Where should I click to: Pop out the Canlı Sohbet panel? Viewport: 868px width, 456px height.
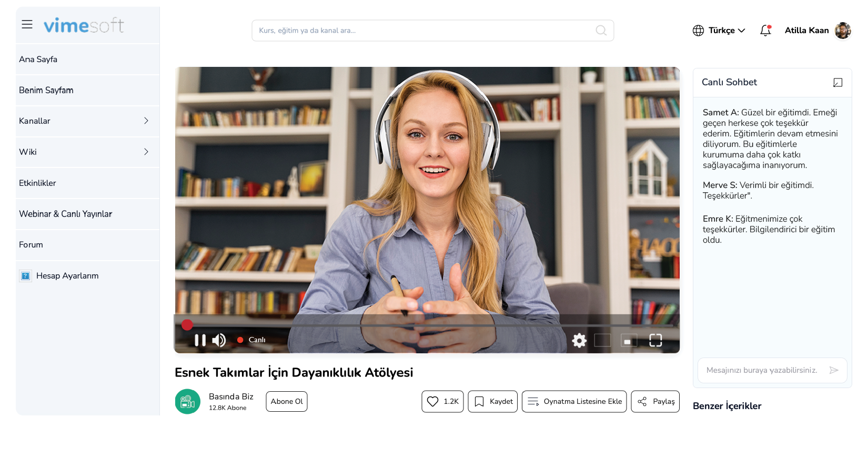point(838,83)
